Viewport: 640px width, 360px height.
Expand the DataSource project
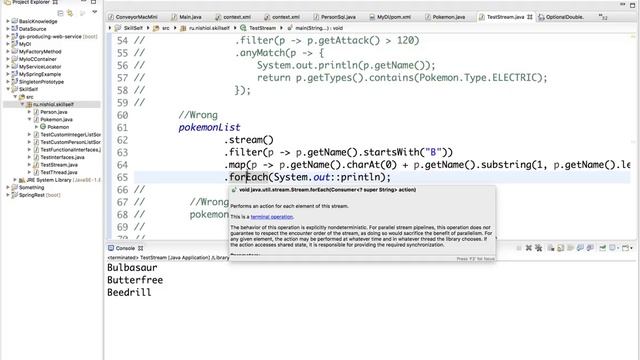[x=8, y=29]
